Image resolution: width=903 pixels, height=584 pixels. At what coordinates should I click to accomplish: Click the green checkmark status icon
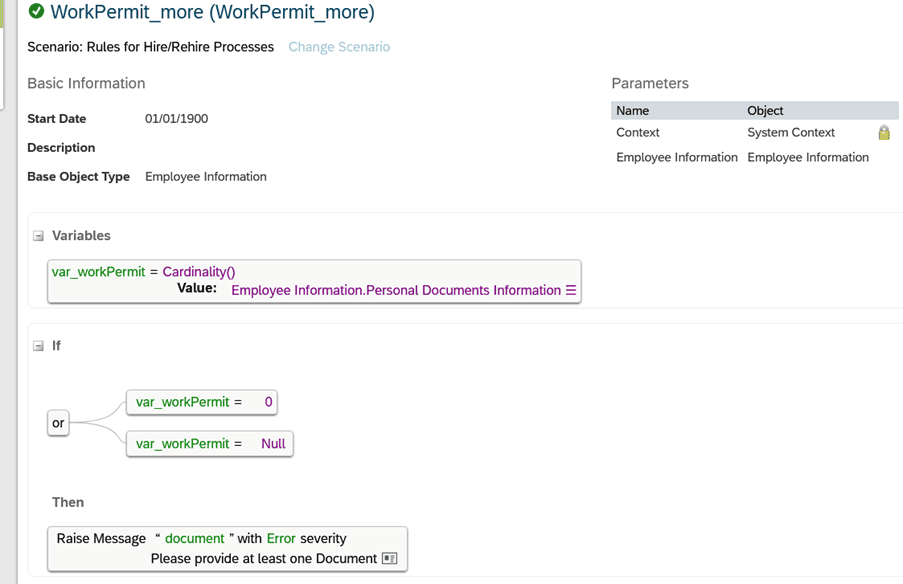(x=36, y=12)
